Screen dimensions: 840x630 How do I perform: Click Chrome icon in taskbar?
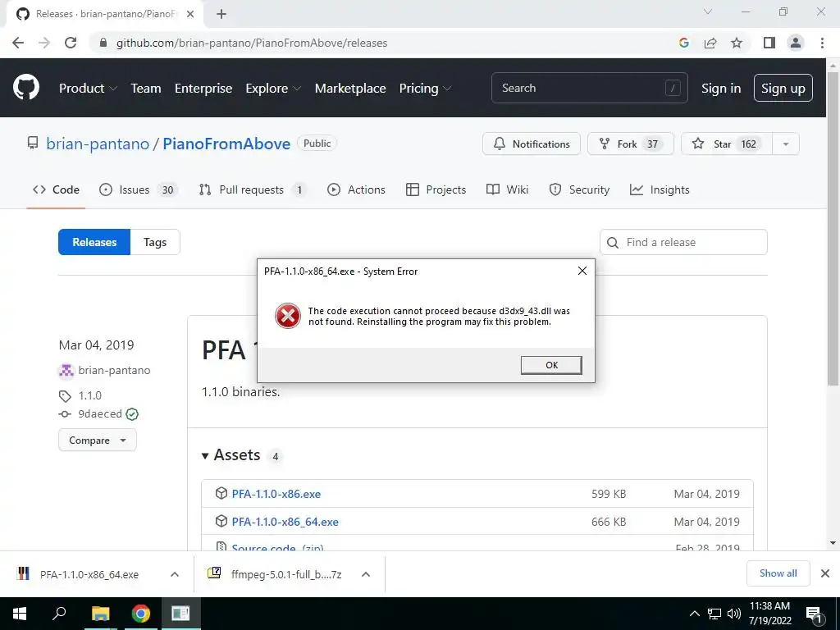[x=140, y=614]
